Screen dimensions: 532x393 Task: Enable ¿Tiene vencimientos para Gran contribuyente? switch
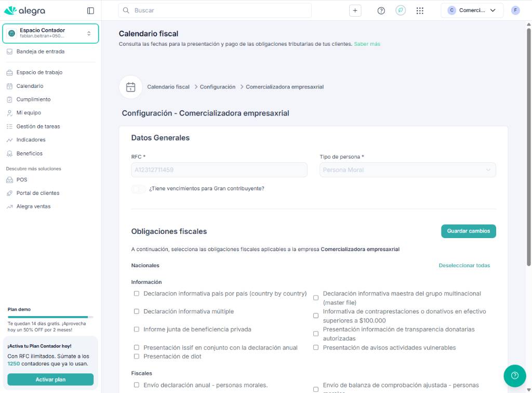pyautogui.click(x=138, y=189)
